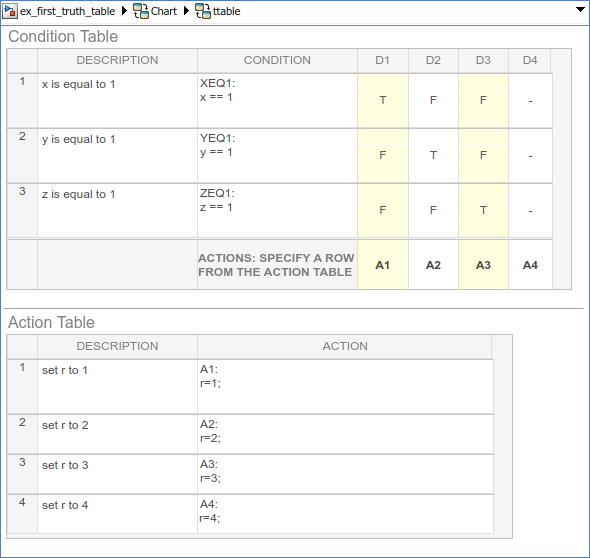Screen dimensions: 590x558
Task: Click action cell A4 under D4
Action: (x=530, y=265)
